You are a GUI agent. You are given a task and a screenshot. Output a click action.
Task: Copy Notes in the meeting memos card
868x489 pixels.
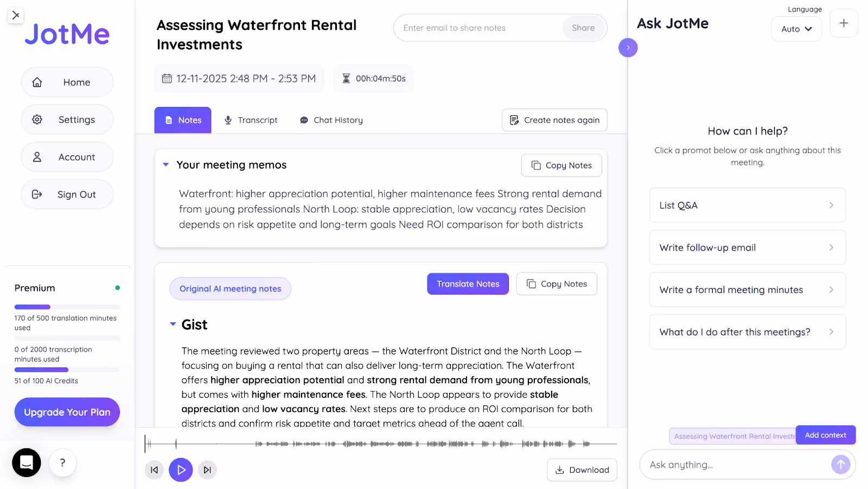click(561, 166)
